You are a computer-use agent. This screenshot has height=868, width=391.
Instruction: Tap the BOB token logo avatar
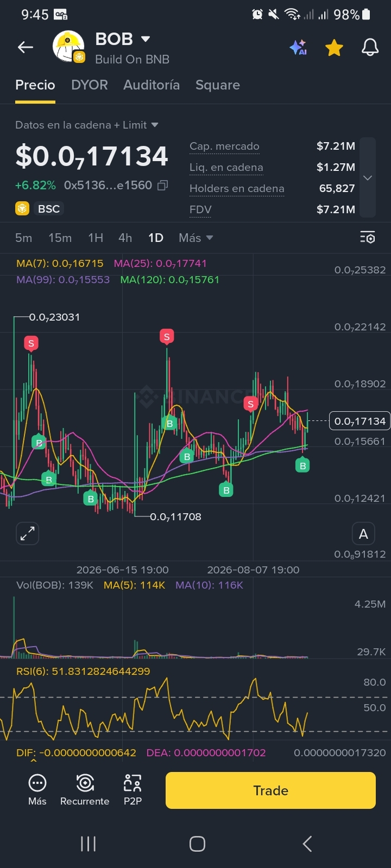68,47
